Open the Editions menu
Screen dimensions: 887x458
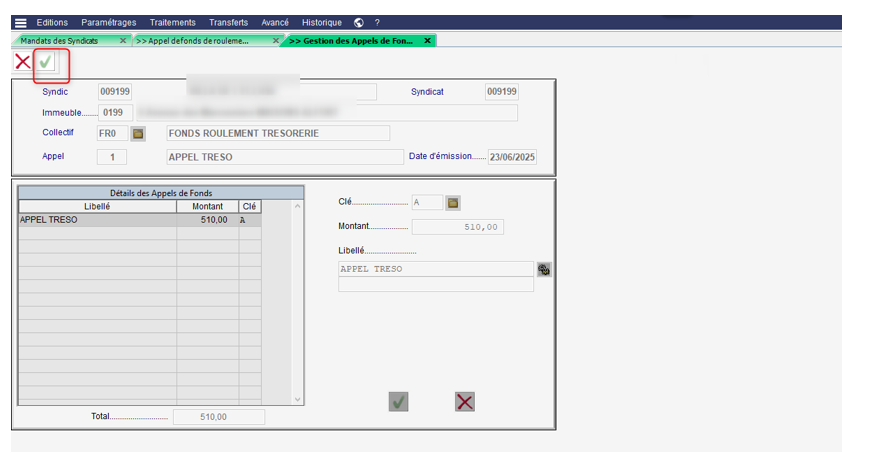[x=53, y=22]
